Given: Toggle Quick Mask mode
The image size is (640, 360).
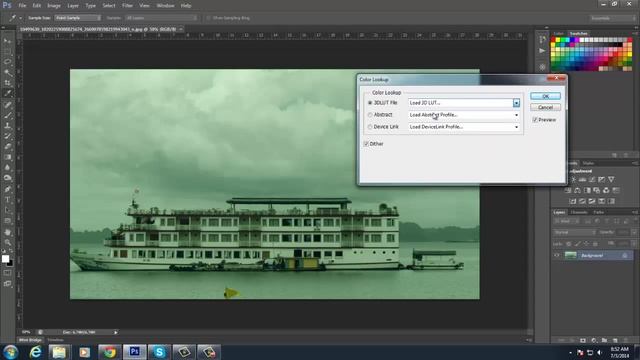Looking at the screenshot, I should coord(7,273).
